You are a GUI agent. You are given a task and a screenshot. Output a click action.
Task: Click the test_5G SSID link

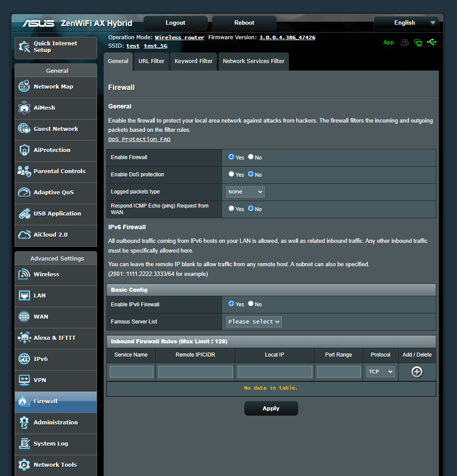point(156,46)
